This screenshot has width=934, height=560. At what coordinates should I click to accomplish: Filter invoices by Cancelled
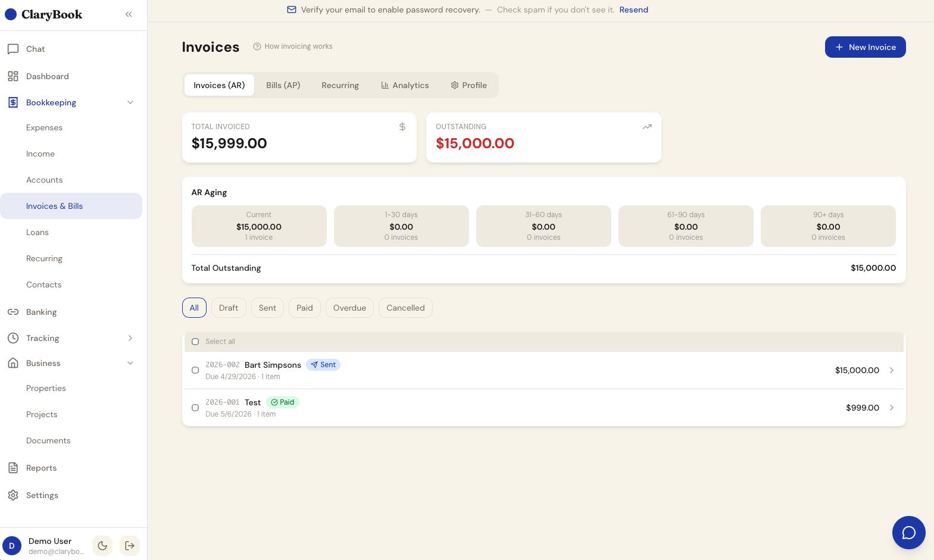(x=405, y=308)
